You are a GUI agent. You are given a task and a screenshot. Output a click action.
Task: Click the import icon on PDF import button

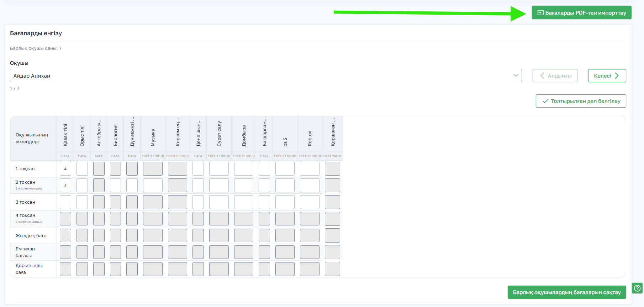(540, 13)
